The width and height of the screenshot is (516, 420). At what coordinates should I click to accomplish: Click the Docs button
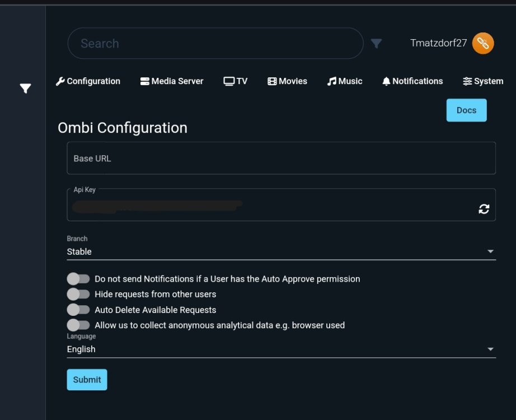(x=466, y=110)
